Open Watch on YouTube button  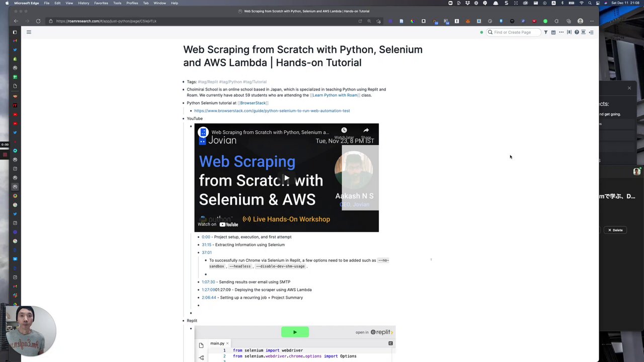tap(218, 224)
